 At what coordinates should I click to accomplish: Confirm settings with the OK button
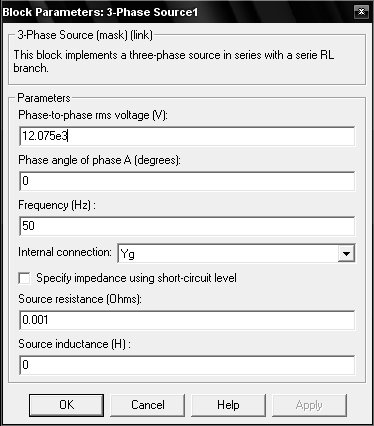[x=66, y=405]
